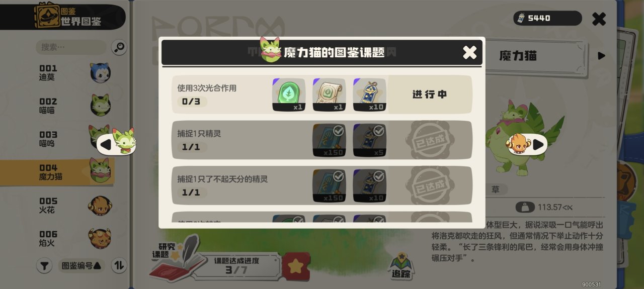Select the scroll reward icon
The image size is (644, 289).
point(329,94)
